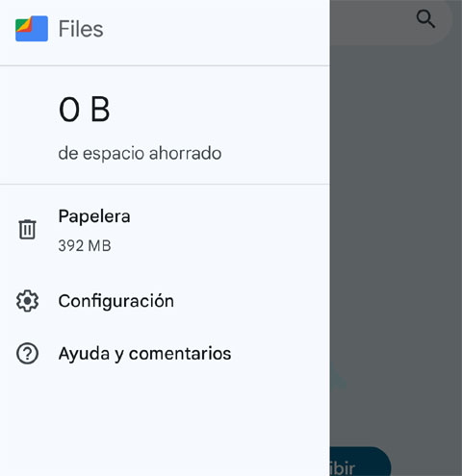Image resolution: width=462 pixels, height=476 pixels.
Task: Click blank area right of Configuración
Action: pos(252,301)
